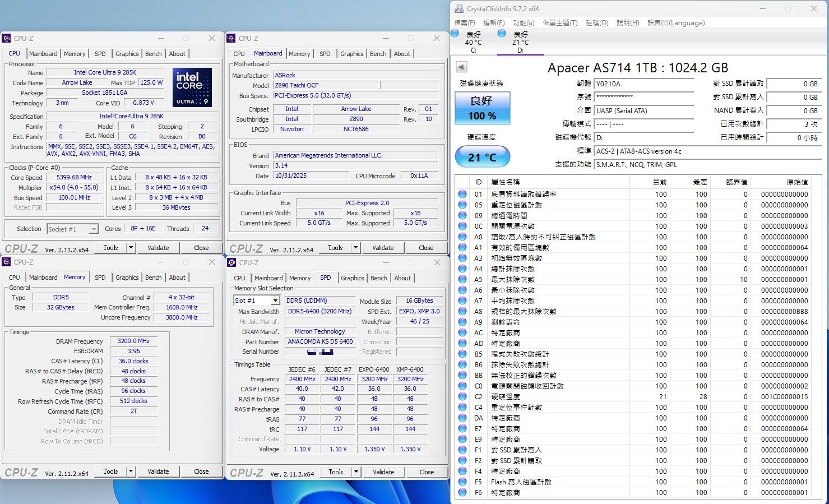This screenshot has height=504, width=829.
Task: Click Validate in the SPD slot window
Action: click(383, 472)
